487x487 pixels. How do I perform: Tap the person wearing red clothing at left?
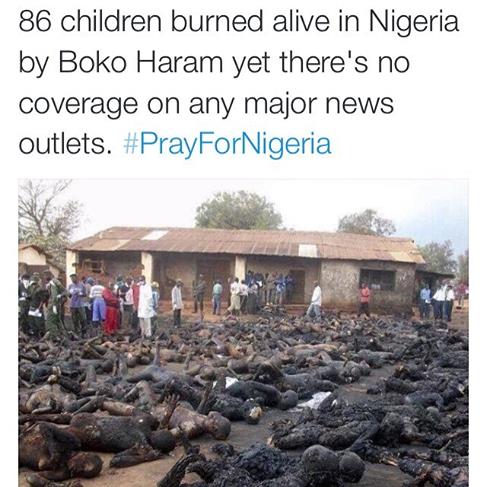pyautogui.click(x=111, y=310)
